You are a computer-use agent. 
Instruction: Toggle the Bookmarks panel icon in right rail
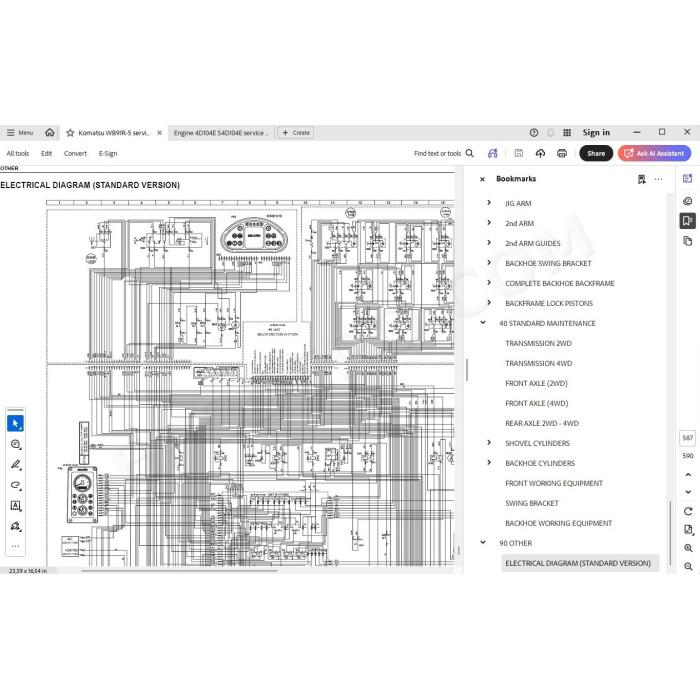pyautogui.click(x=688, y=221)
